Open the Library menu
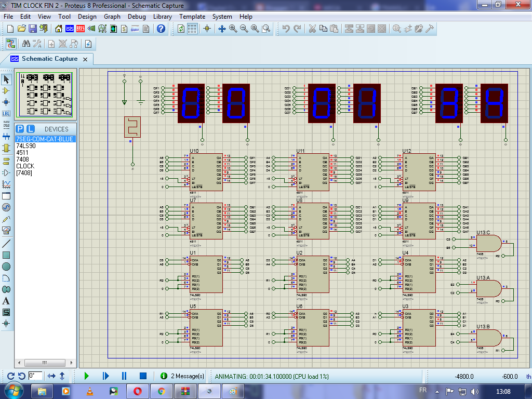 pos(163,17)
